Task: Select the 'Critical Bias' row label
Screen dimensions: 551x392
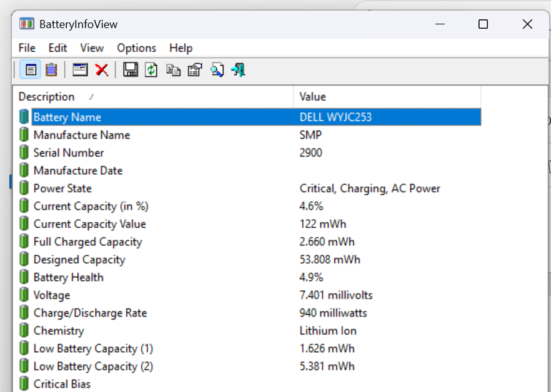Action: pos(62,384)
